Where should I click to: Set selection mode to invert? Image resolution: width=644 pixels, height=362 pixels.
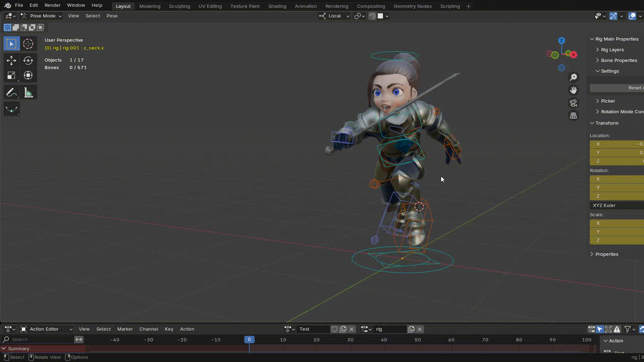pos(32,27)
